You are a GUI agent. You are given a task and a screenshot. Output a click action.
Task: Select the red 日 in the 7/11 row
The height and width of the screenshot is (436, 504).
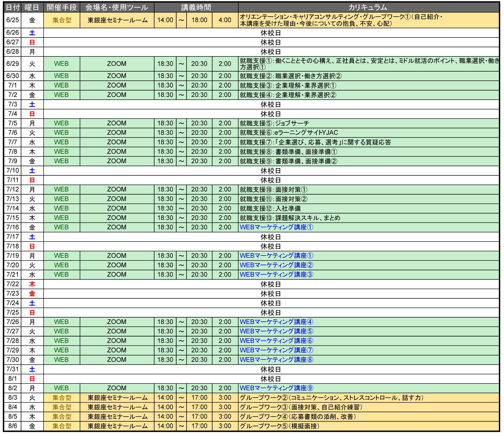pos(32,180)
